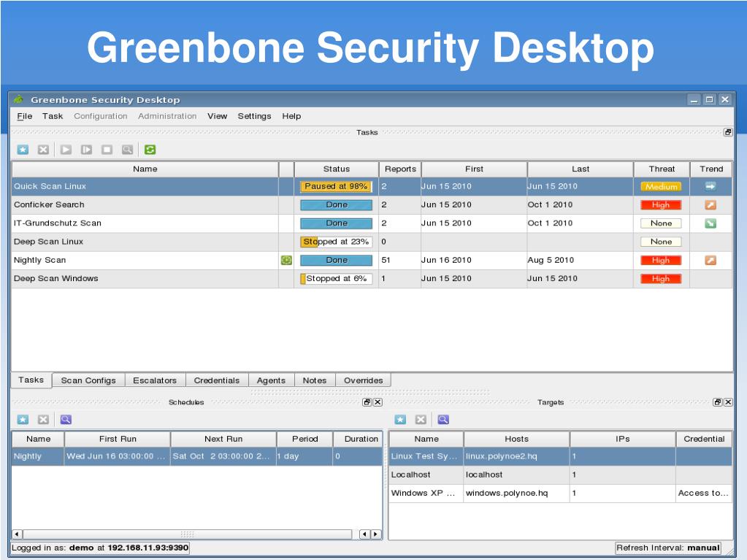The height and width of the screenshot is (560, 747).
Task: Undock the Tasks panel with float icon
Action: [x=728, y=132]
